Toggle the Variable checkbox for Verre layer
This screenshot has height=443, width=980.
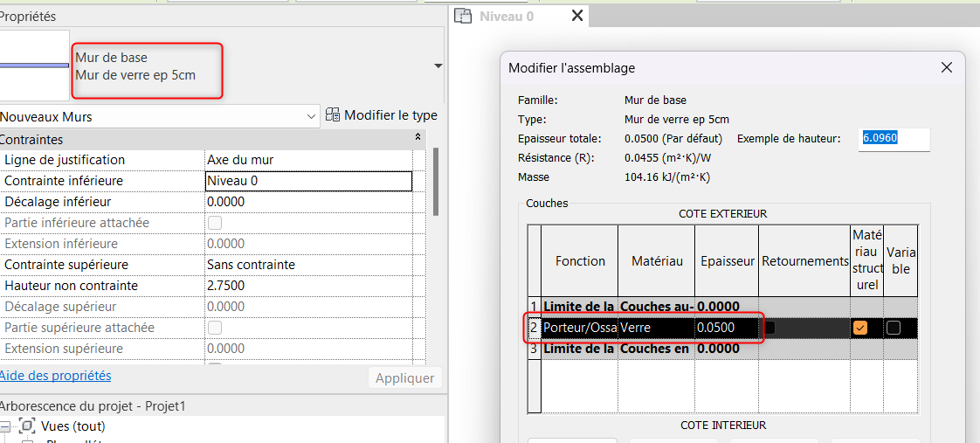tap(894, 328)
